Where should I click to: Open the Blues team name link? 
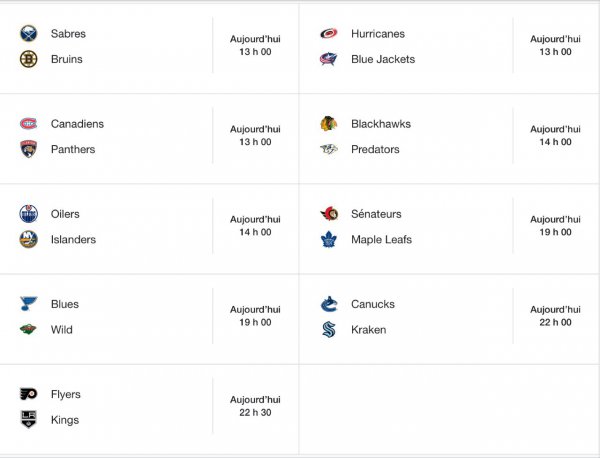click(65, 304)
